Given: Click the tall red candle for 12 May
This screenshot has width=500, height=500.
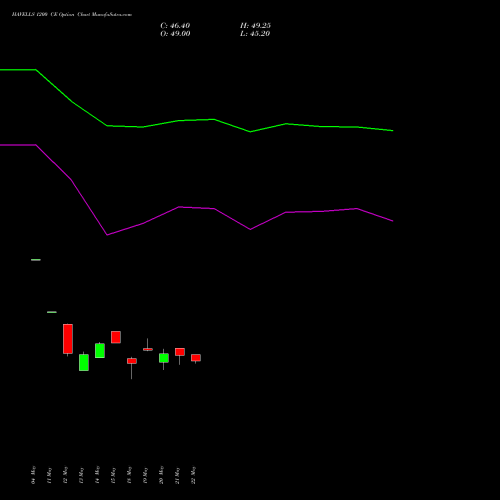Looking at the screenshot, I should point(68,339).
